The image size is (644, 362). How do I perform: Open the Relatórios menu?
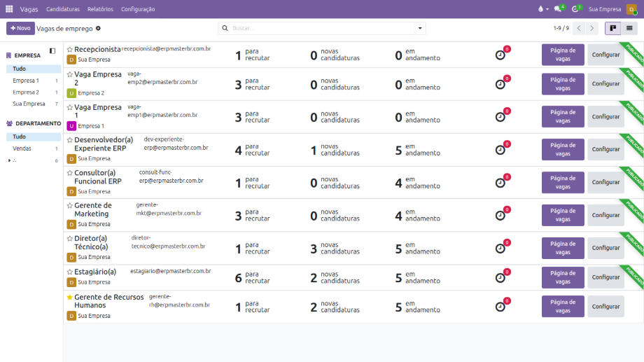tap(101, 9)
